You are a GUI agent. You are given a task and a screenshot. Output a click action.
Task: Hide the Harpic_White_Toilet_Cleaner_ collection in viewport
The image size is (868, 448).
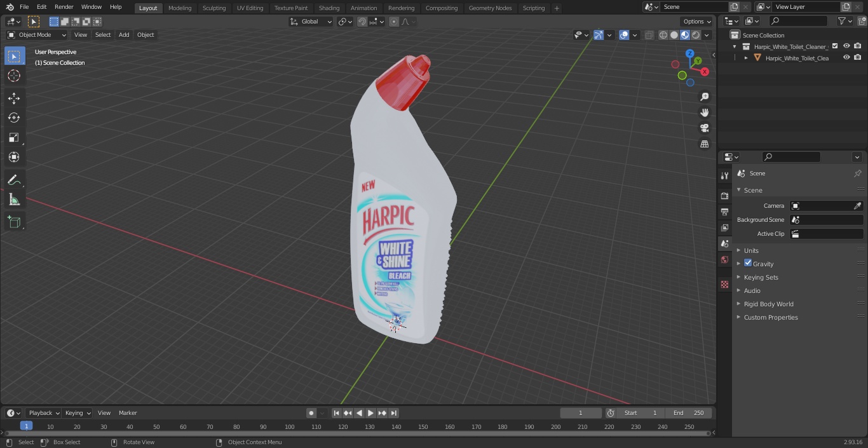(x=846, y=46)
